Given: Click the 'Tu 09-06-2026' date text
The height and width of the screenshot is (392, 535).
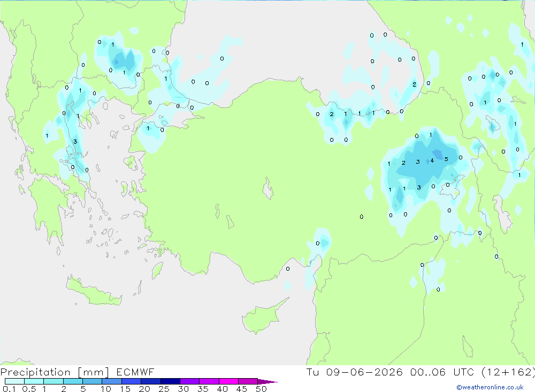Looking at the screenshot, I should (x=355, y=372).
